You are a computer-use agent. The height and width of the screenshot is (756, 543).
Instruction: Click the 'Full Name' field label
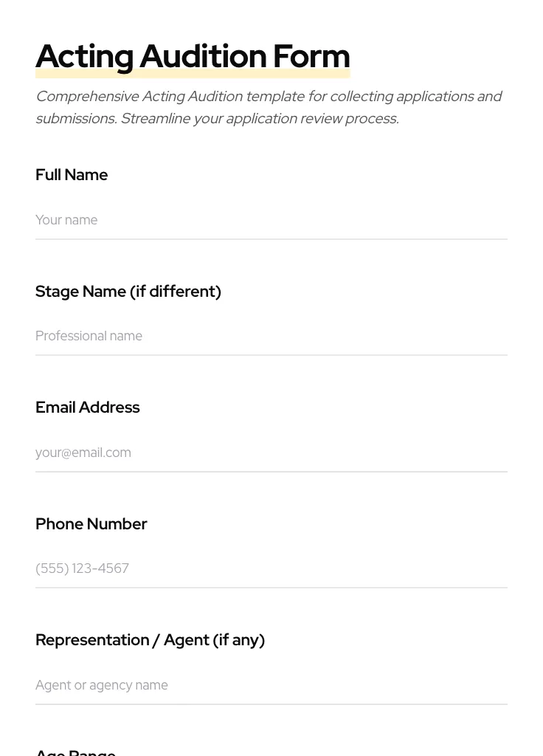click(x=72, y=175)
